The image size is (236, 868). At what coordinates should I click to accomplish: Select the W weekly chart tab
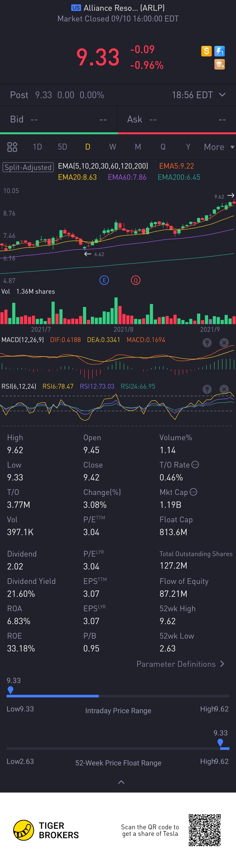(x=113, y=147)
